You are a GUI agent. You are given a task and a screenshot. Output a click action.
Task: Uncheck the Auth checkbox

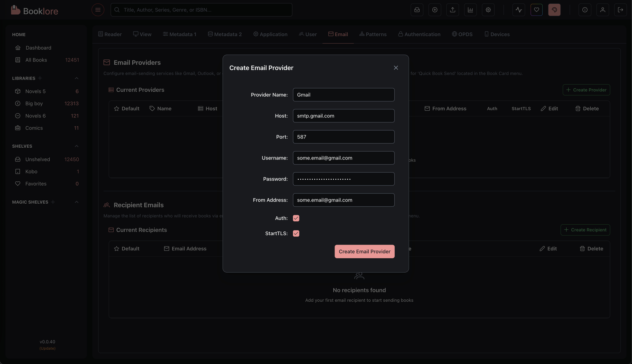pos(296,218)
